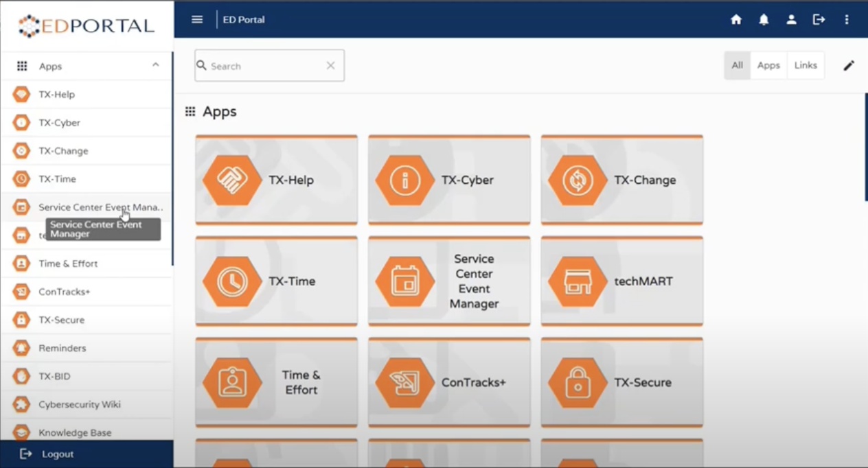
Task: Open Reminders from the sidebar icon
Action: coord(22,348)
